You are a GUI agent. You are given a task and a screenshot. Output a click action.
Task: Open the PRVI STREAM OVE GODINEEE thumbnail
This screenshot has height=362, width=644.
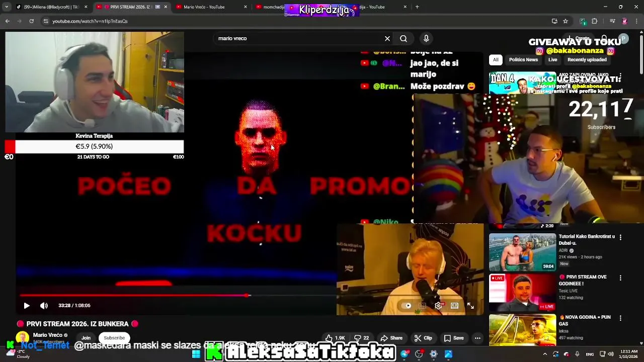[x=522, y=293]
